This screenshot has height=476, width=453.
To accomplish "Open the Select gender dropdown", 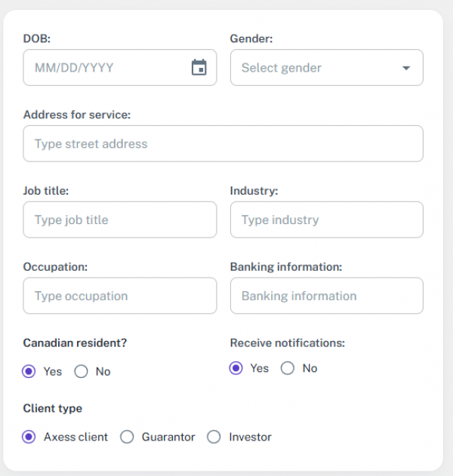I will coord(317,68).
